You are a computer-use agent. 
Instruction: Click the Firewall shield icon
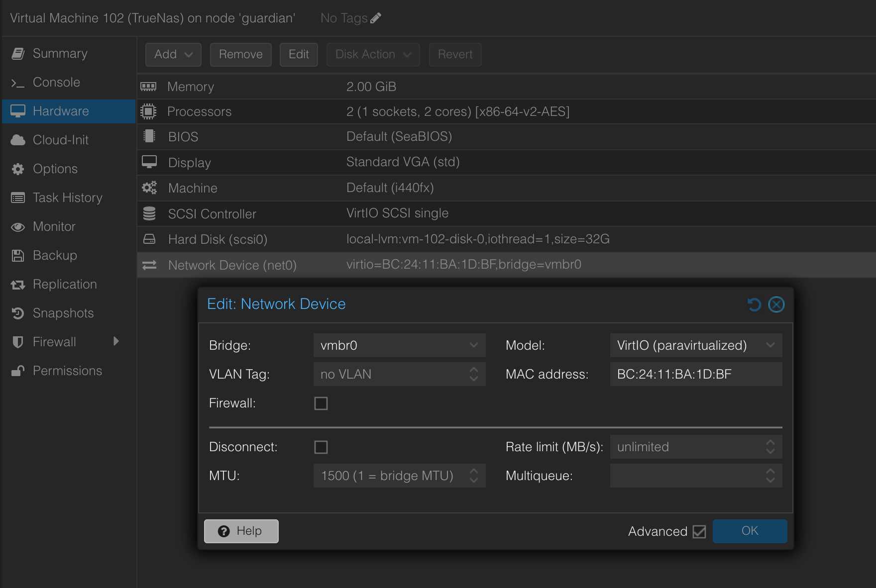point(18,342)
